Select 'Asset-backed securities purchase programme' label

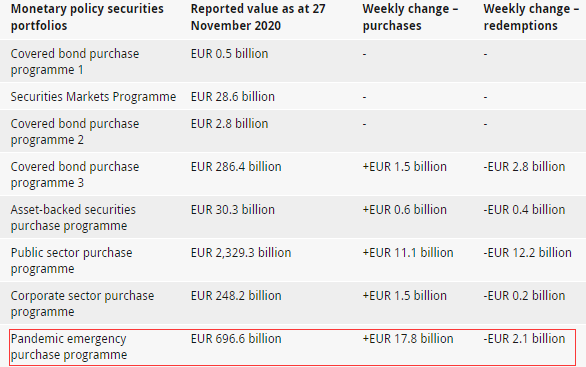[73, 218]
